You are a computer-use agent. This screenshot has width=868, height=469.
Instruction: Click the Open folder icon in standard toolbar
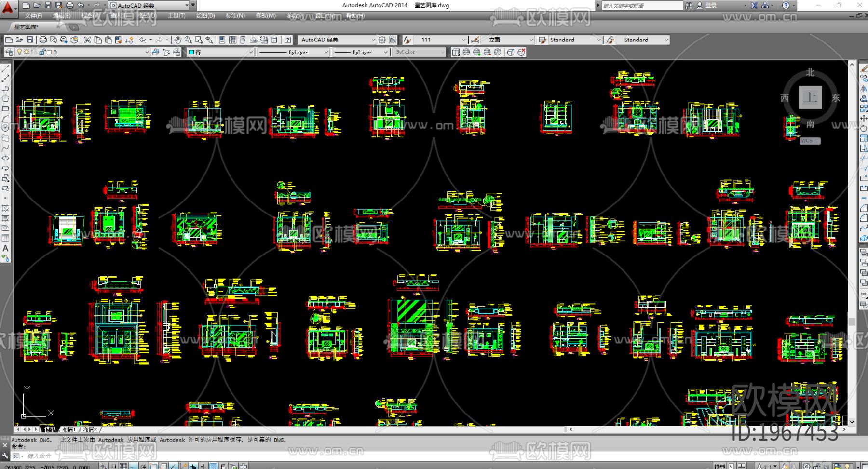(x=19, y=40)
